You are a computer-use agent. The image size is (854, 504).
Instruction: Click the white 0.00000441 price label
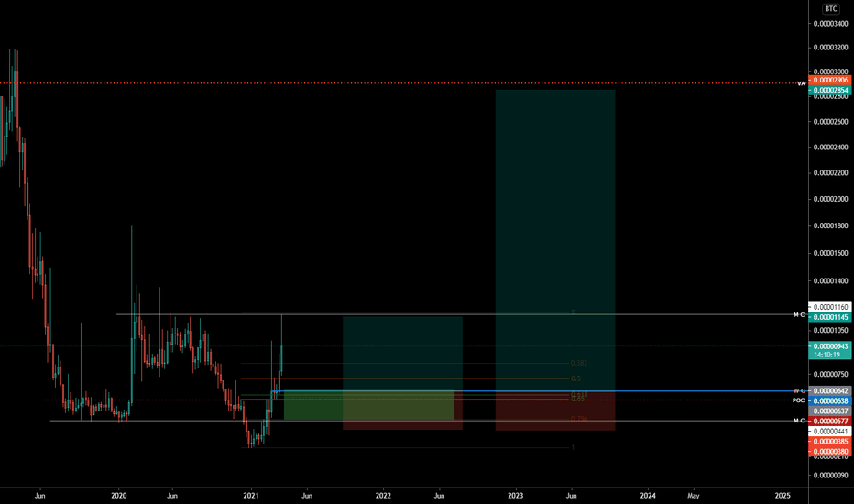point(830,432)
